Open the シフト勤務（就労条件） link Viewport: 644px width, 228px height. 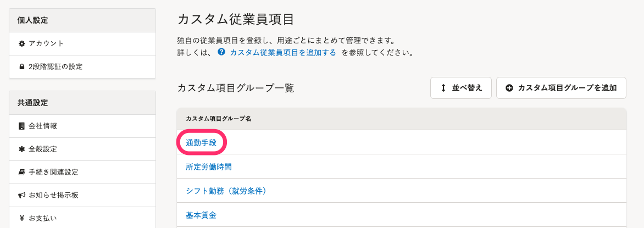226,191
